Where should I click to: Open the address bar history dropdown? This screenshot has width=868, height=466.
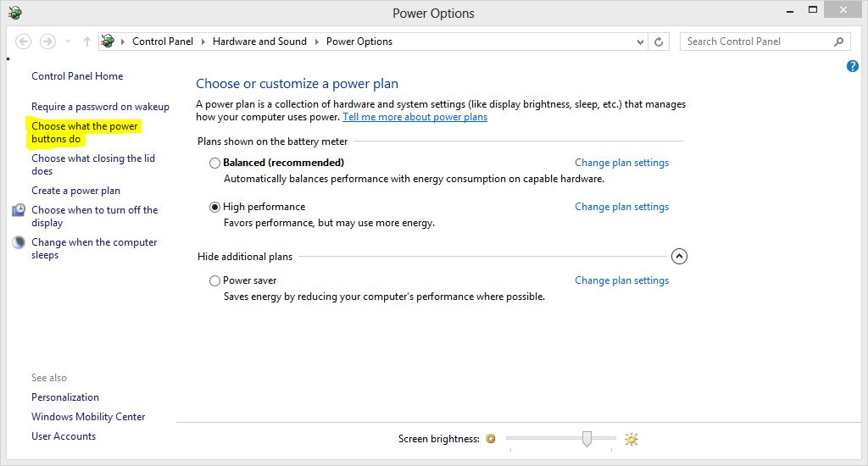(640, 42)
